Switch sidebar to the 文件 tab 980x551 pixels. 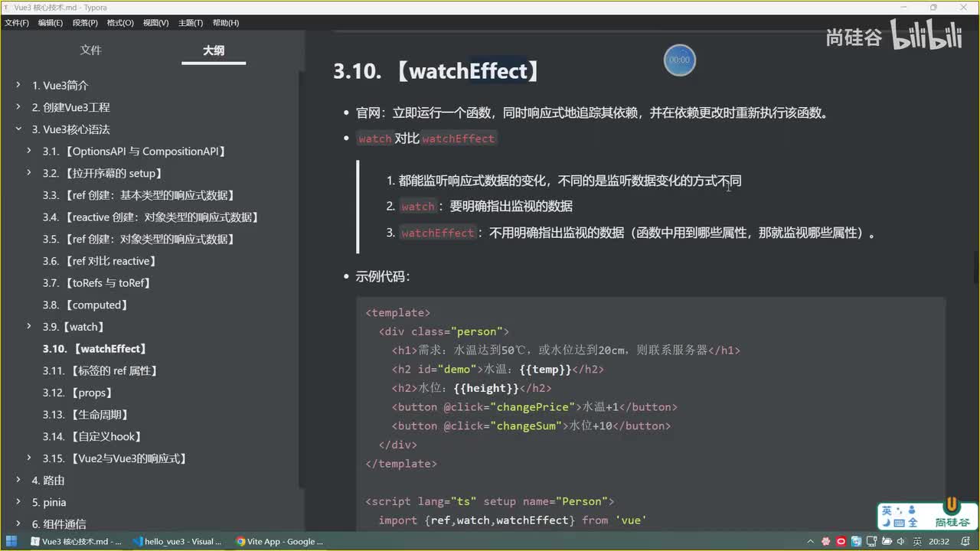coord(91,51)
